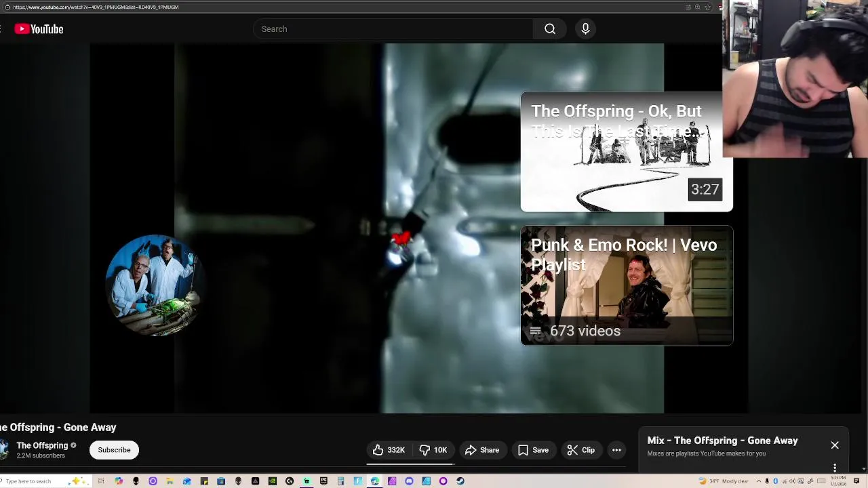The width and height of the screenshot is (868, 488).
Task: Save the video to a playlist
Action: click(x=533, y=450)
